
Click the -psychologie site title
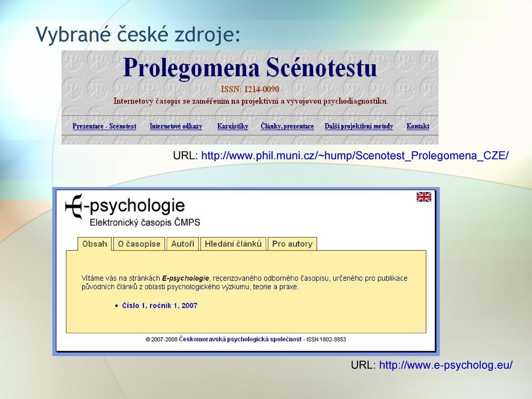coord(134,206)
